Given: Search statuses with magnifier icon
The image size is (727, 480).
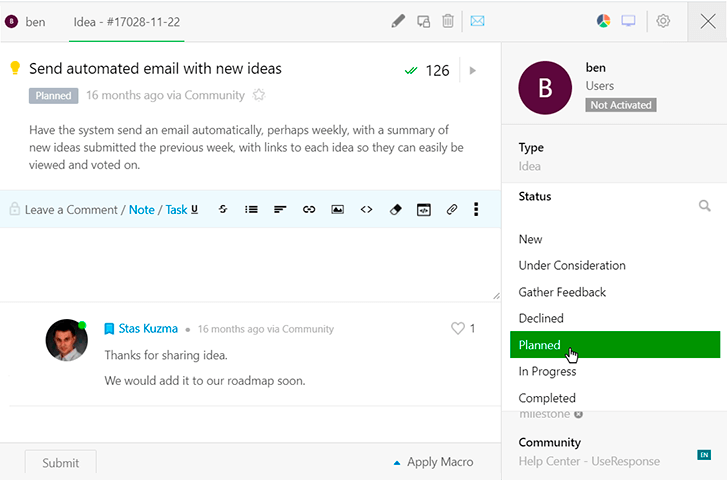Looking at the screenshot, I should click(x=704, y=205).
